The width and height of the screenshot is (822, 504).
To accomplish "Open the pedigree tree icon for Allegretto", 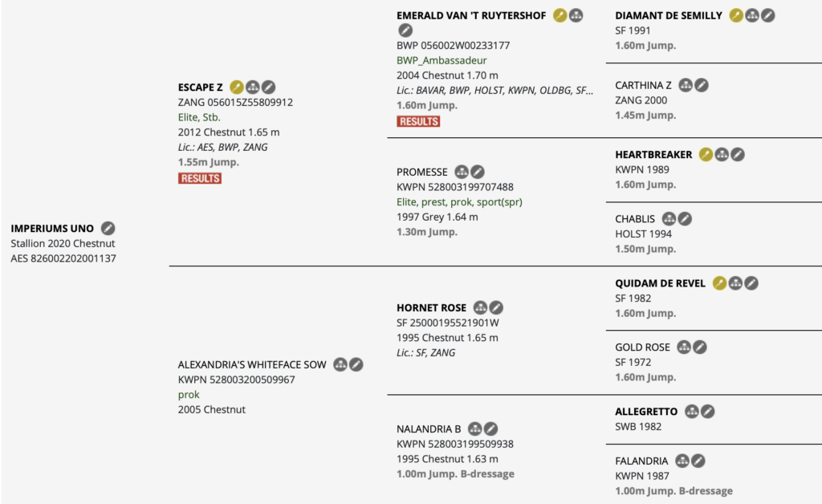I will pyautogui.click(x=692, y=412).
